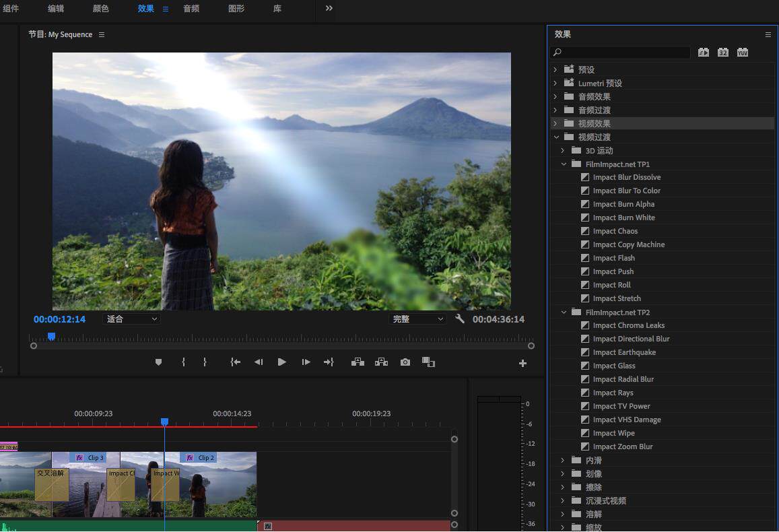Select the Impact Chroma Leaks transition
The width and height of the screenshot is (779, 532).
click(x=627, y=325)
